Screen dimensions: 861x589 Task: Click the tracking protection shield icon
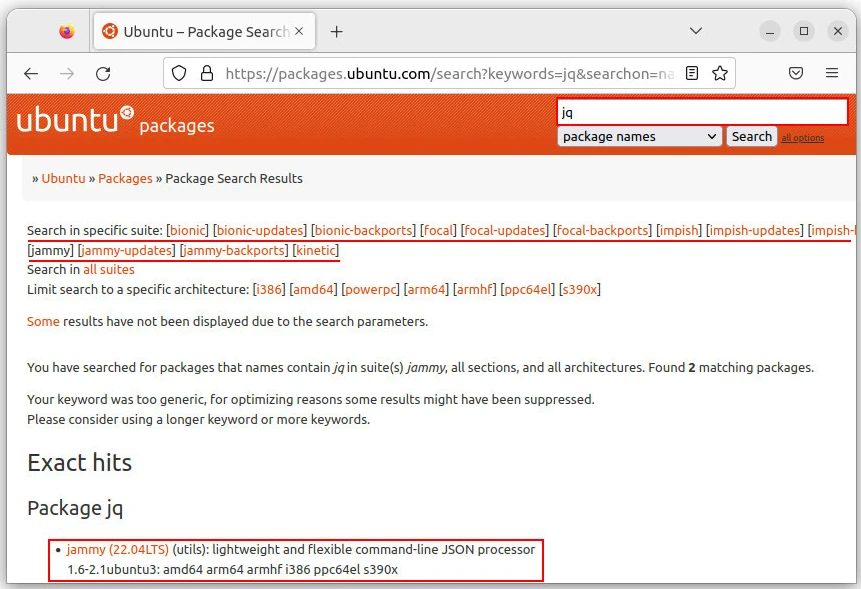[179, 73]
